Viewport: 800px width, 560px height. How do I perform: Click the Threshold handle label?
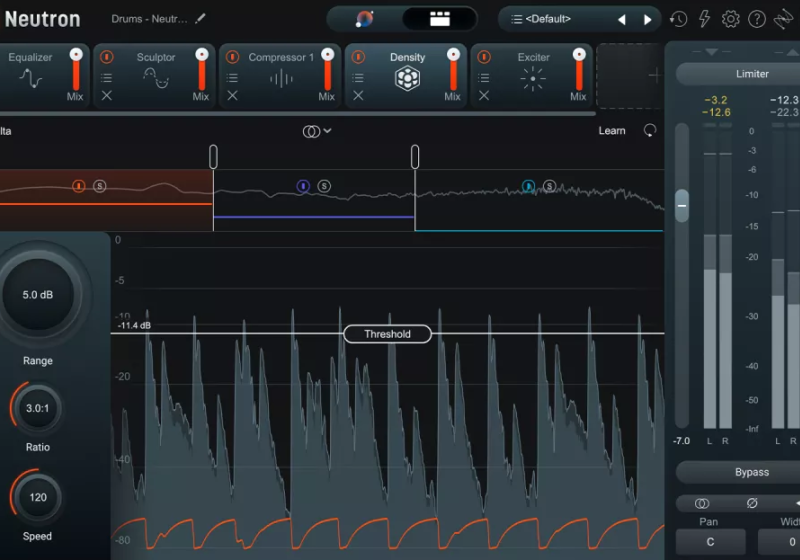[x=387, y=334]
